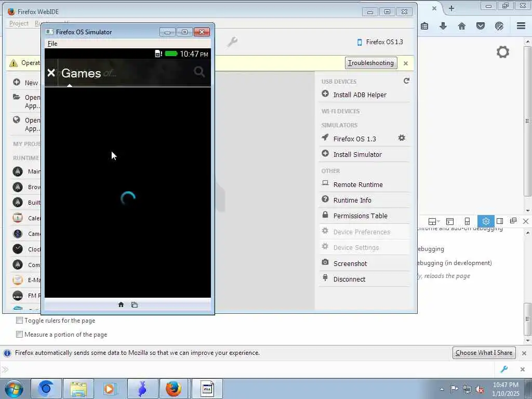Enable Measure a portion of the page

click(20, 334)
